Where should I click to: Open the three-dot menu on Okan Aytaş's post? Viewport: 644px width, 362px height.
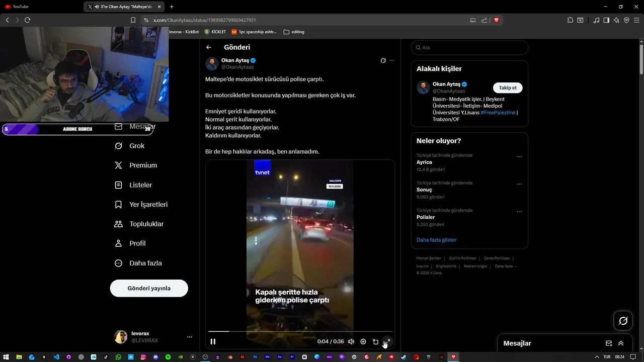click(392, 60)
